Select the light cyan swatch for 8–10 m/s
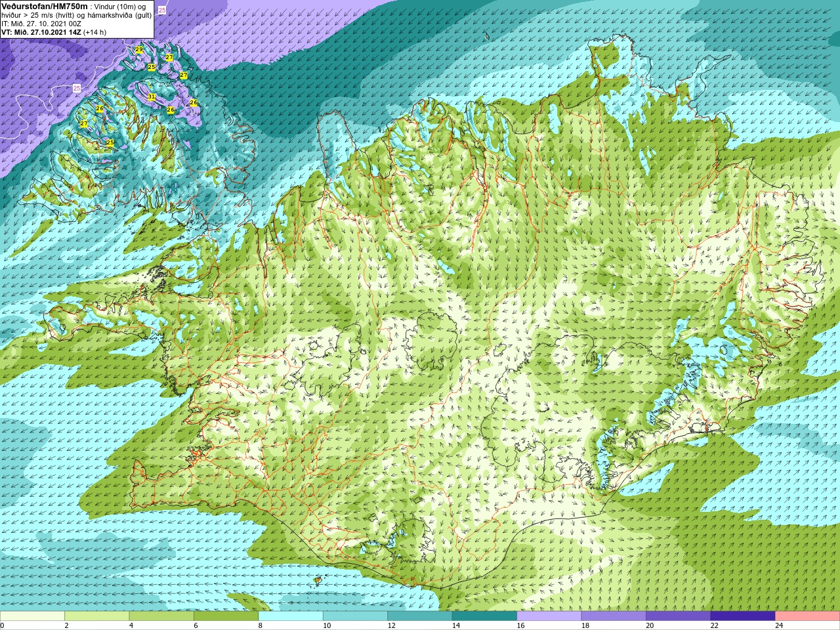 pyautogui.click(x=291, y=616)
